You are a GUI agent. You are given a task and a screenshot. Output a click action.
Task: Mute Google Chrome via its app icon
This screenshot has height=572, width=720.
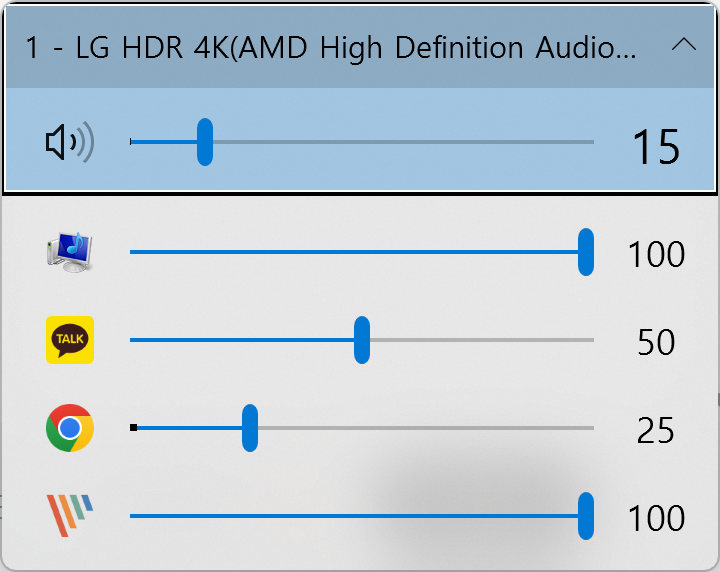(x=70, y=428)
